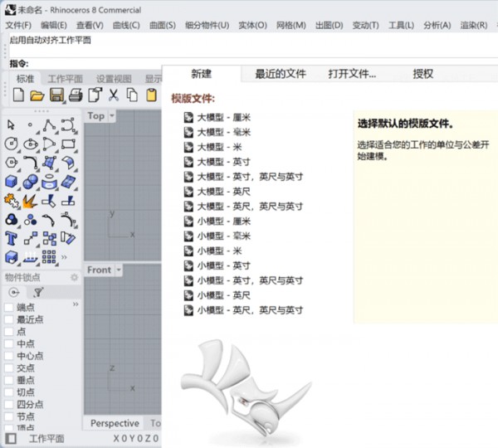
Task: Choose template 小模型 - 厘米
Action: coord(217,221)
